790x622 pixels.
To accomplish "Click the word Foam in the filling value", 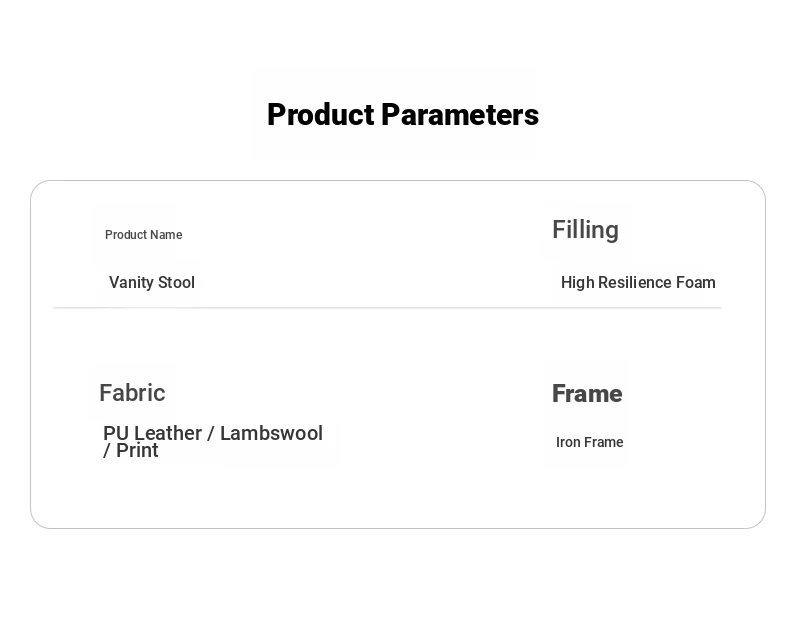I will click(696, 283).
